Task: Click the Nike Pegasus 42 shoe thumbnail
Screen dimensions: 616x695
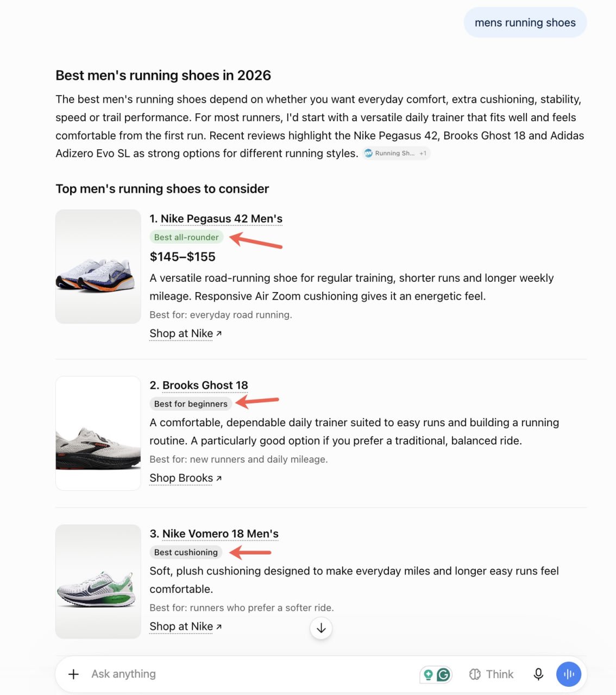Action: click(x=98, y=267)
